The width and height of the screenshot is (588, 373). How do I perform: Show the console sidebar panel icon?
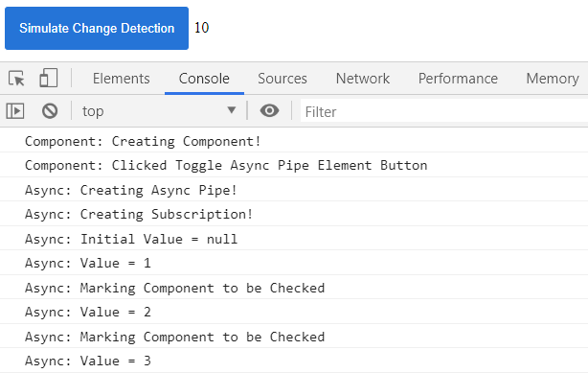pyautogui.click(x=15, y=111)
